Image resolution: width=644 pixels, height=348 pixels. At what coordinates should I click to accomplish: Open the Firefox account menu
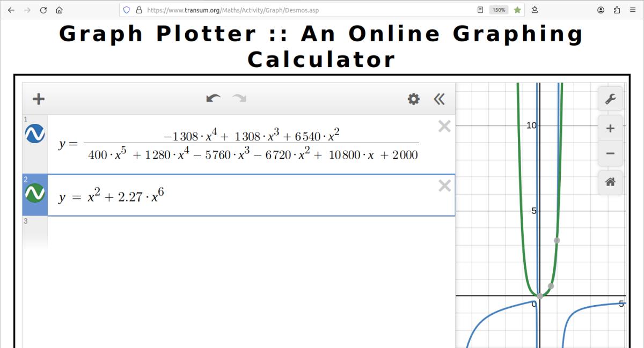[x=601, y=10]
